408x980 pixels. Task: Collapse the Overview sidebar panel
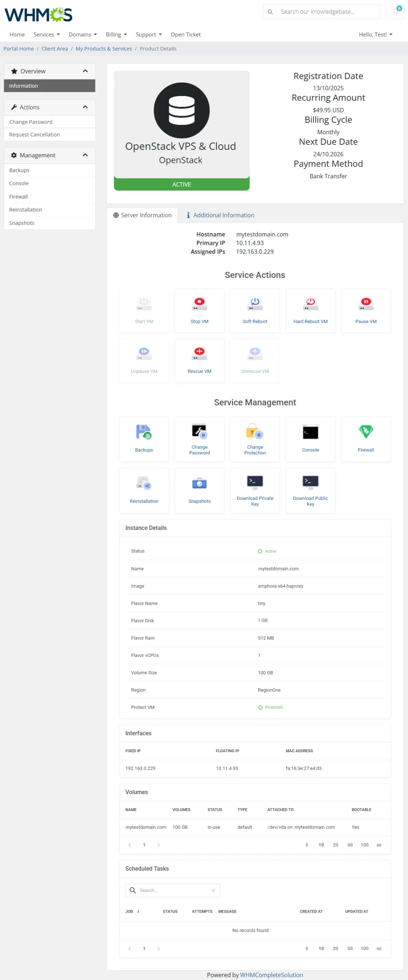(85, 71)
